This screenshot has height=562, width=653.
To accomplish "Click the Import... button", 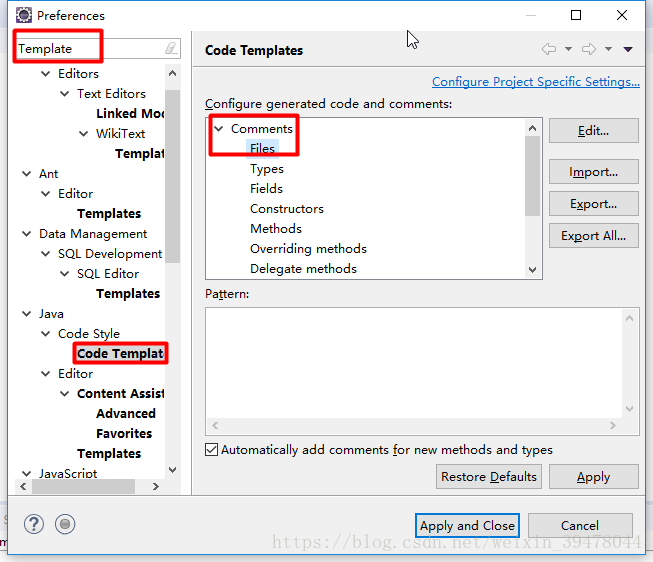I will 593,172.
